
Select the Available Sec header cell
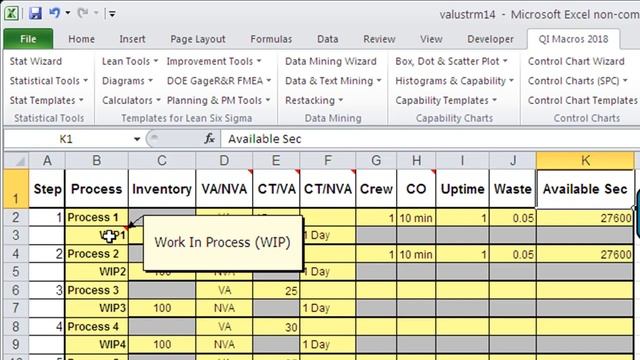585,189
